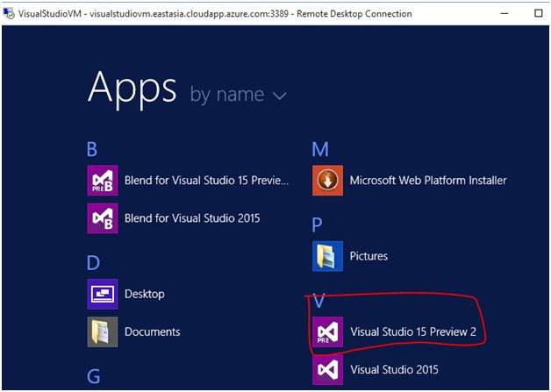Open the Pictures folder icon

click(327, 256)
